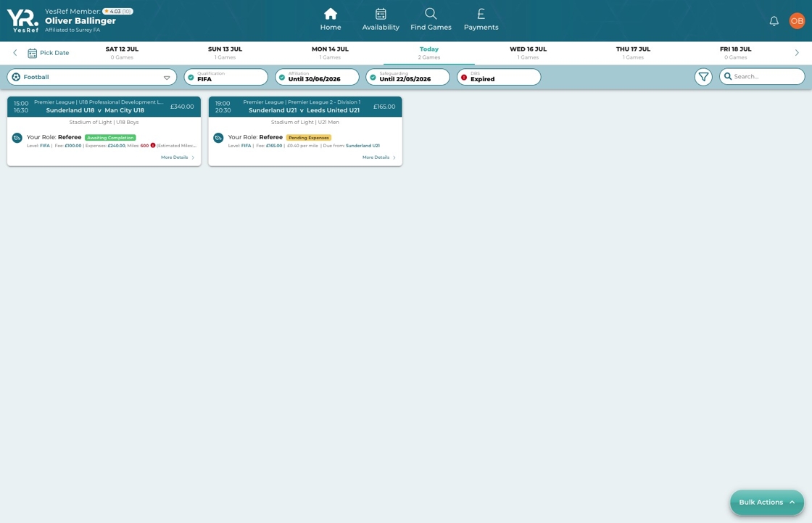This screenshot has height=523, width=812.
Task: Click the Oliver Ballinger member name
Action: (x=80, y=21)
